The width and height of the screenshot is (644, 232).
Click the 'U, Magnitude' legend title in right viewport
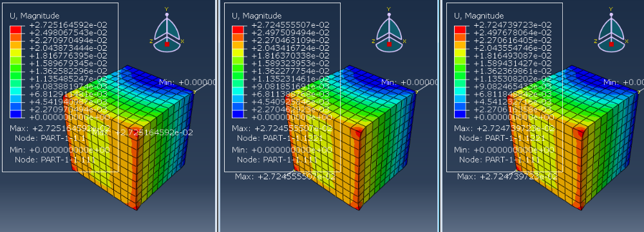point(478,15)
